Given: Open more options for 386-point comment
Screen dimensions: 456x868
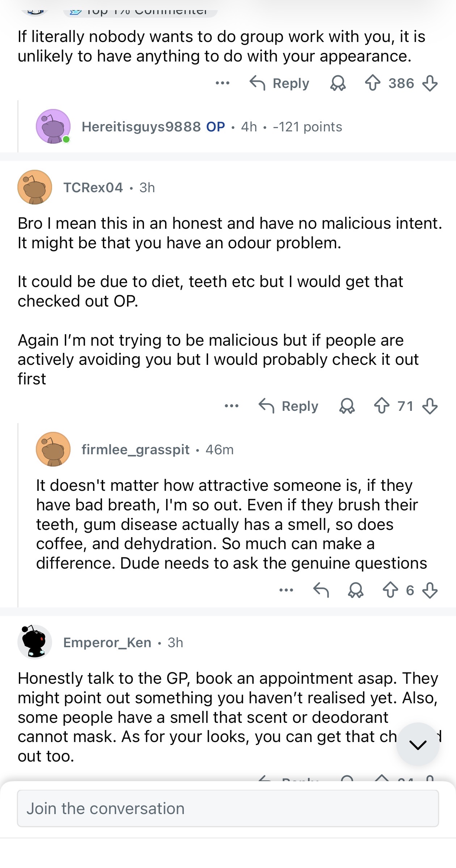Looking at the screenshot, I should [x=222, y=83].
